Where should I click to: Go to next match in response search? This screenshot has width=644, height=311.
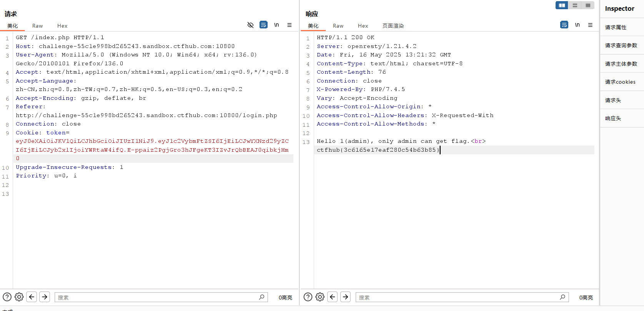[346, 297]
